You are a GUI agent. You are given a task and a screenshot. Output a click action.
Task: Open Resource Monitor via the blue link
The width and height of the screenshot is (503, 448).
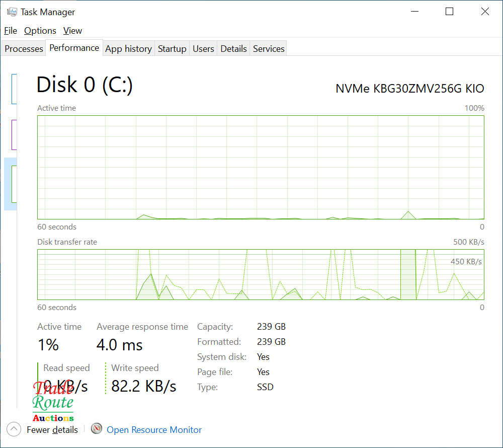pos(154,429)
